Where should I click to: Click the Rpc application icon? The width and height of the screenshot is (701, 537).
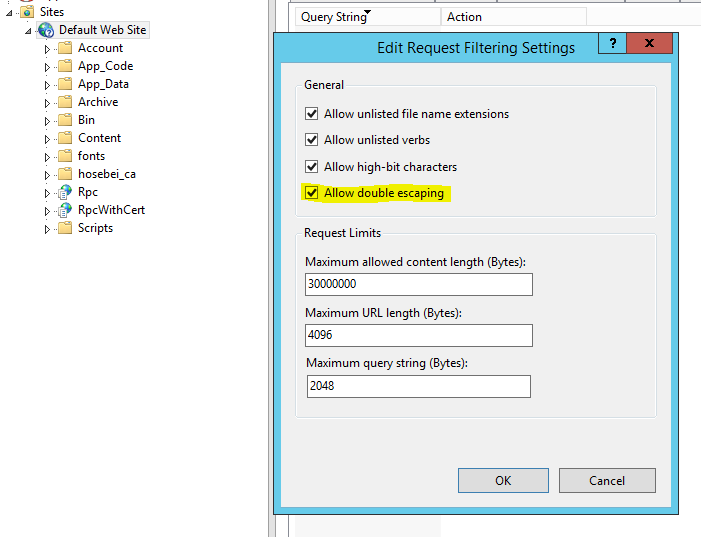click(x=65, y=192)
